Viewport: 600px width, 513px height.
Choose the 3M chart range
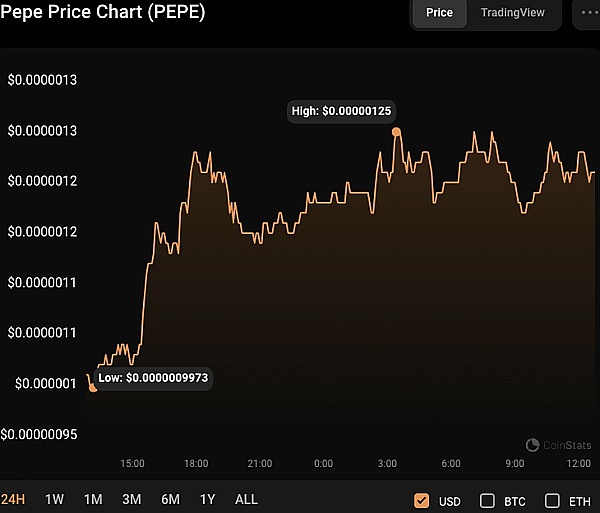(x=131, y=499)
